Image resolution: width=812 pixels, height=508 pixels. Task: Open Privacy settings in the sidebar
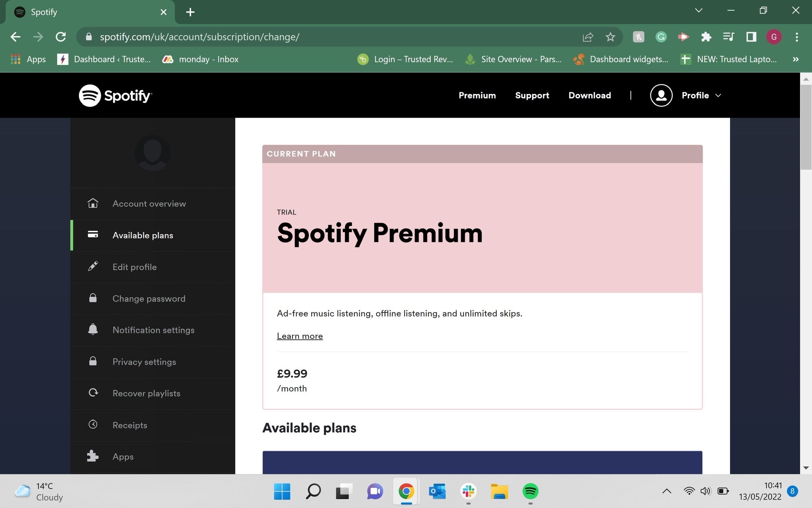click(153, 361)
